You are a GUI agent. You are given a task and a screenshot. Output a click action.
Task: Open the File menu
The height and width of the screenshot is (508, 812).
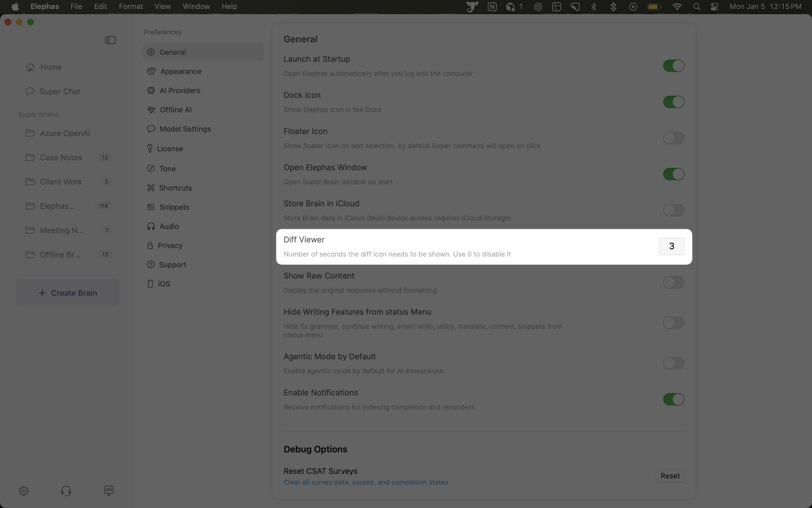click(76, 6)
